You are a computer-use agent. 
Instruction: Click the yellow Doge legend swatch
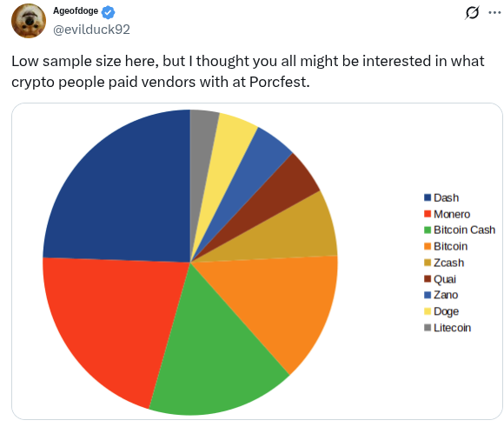(428, 311)
